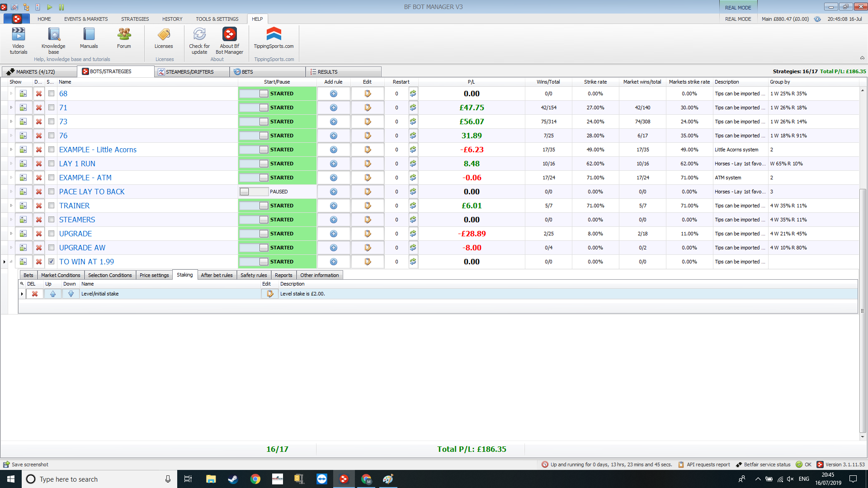This screenshot has height=488, width=868.
Task: Restart the UPGRADE strategy
Action: [x=413, y=234]
